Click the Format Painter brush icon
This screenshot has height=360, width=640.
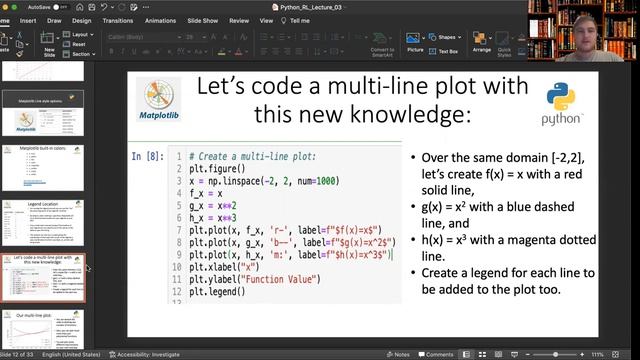(x=19, y=53)
